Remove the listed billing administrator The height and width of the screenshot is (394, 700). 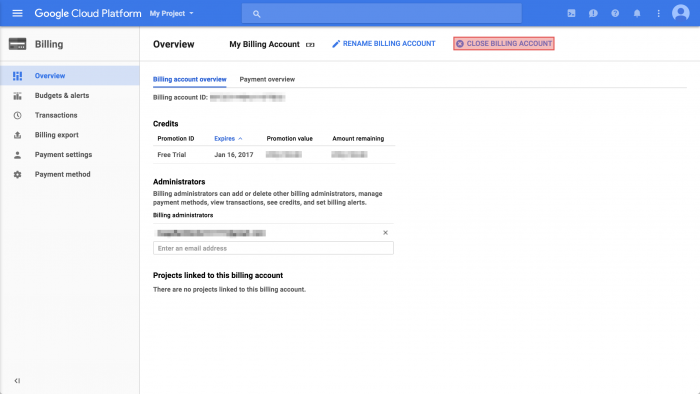pos(385,233)
